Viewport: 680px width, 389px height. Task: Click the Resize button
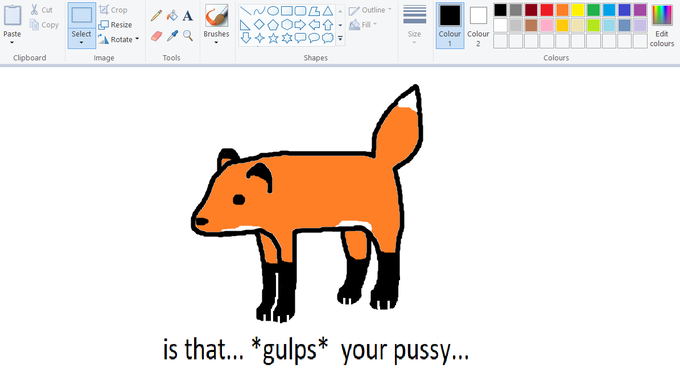click(115, 25)
